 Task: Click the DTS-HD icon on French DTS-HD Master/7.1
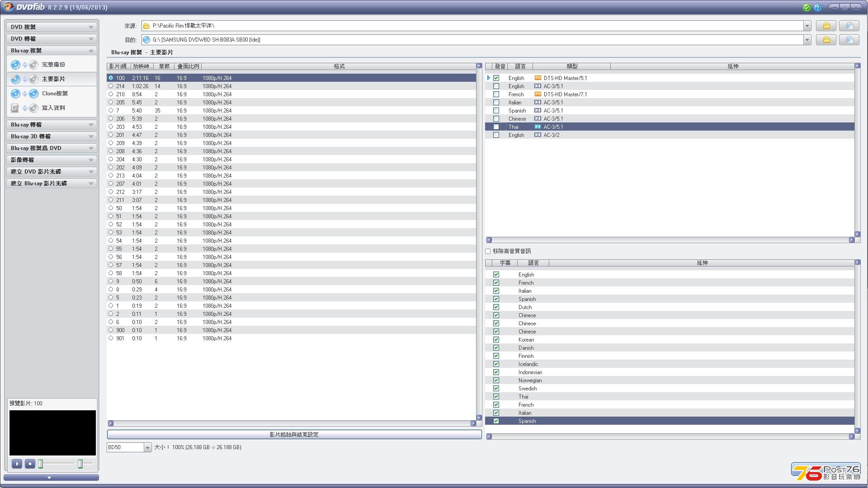pyautogui.click(x=538, y=94)
